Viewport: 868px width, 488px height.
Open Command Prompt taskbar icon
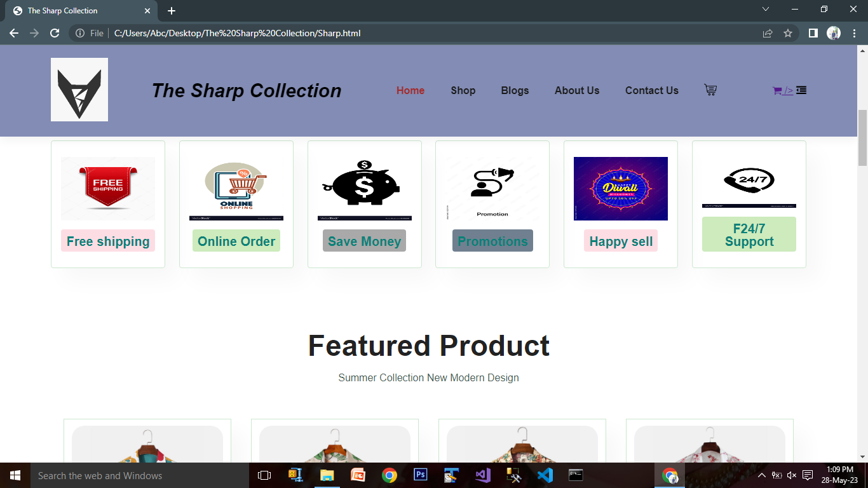[576, 475]
